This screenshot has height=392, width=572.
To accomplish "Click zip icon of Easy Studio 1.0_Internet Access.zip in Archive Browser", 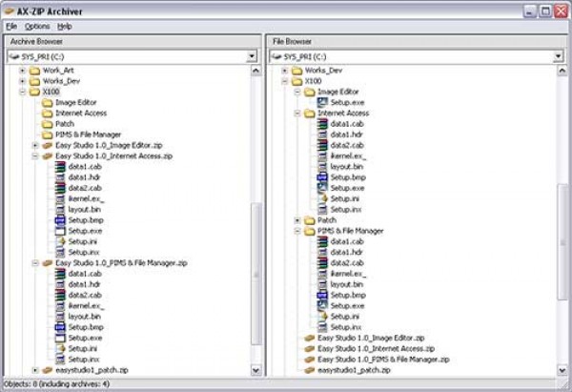I will pyautogui.click(x=47, y=155).
